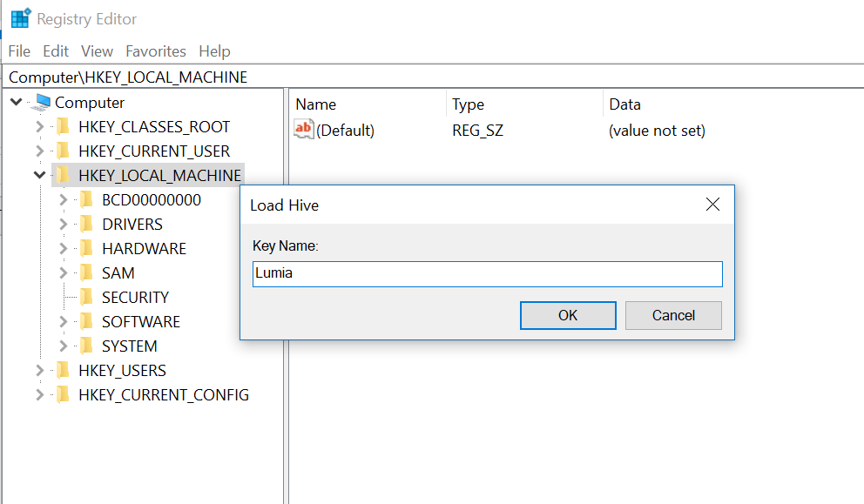Open the Favorites menu
864x504 pixels.
coord(155,51)
